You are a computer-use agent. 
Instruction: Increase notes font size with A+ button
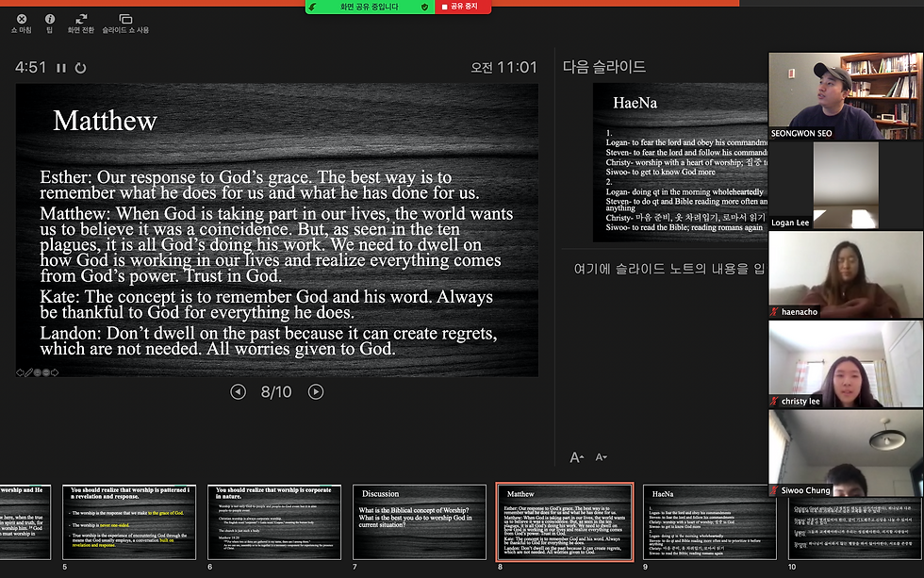pyautogui.click(x=576, y=457)
